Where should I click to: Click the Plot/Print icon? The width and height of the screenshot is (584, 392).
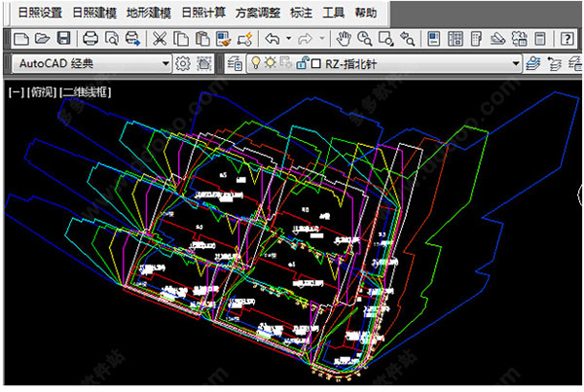[x=91, y=39]
